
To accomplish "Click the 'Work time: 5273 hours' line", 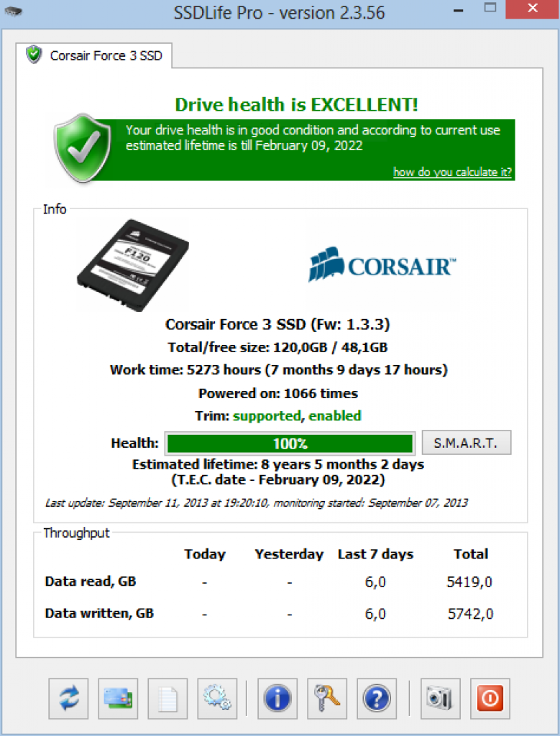I will click(279, 370).
